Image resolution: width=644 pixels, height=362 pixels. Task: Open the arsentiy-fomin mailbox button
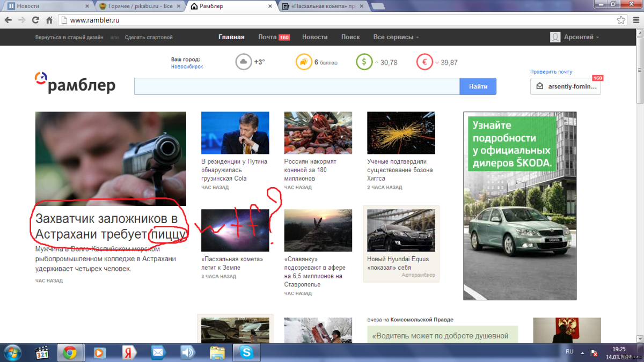(565, 86)
